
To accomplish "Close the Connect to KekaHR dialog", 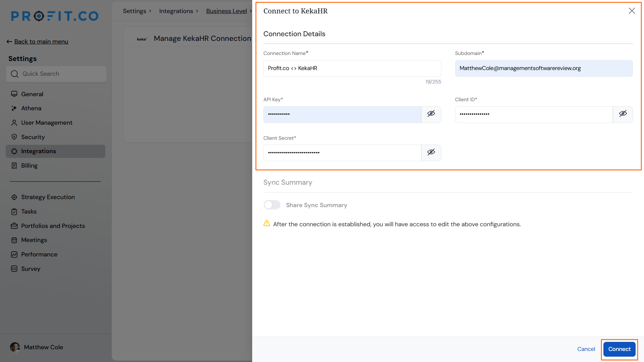I will point(632,11).
